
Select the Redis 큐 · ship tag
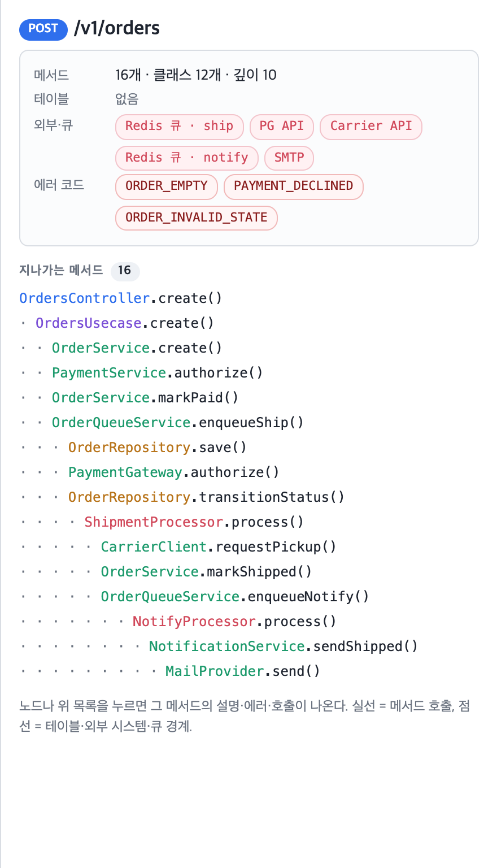(x=179, y=127)
